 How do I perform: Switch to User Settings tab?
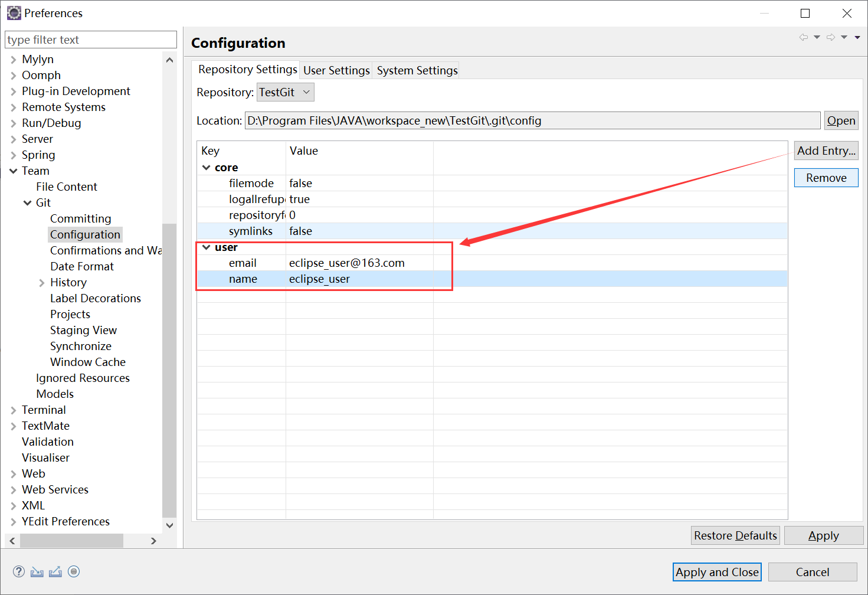(x=336, y=70)
